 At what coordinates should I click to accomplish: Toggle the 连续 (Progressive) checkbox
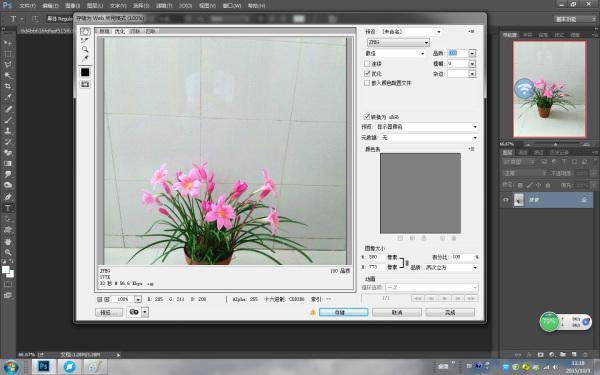(367, 64)
